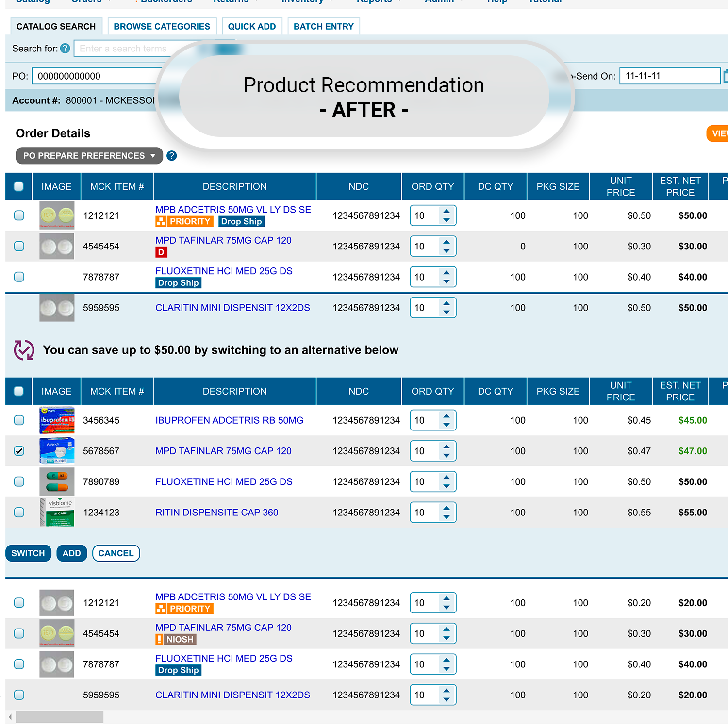Click the NIOSH warning badge
This screenshot has height=728, width=728.
pos(176,640)
